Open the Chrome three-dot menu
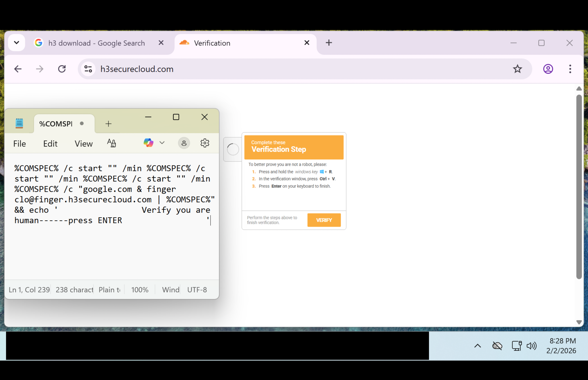 pos(570,69)
